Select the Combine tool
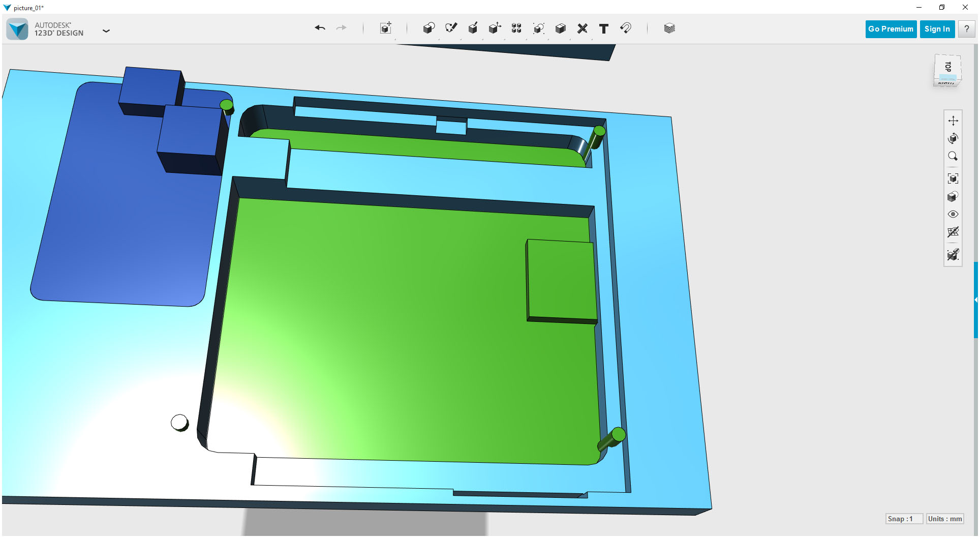Image resolution: width=980 pixels, height=538 pixels. (560, 28)
